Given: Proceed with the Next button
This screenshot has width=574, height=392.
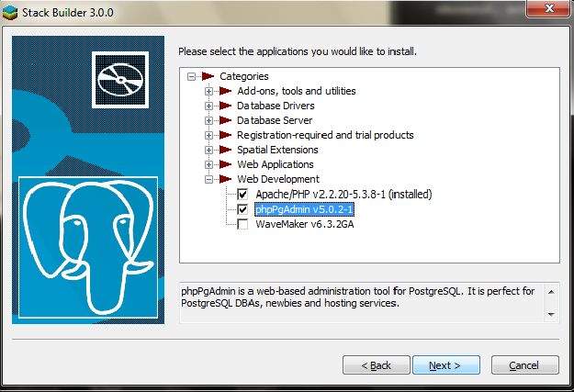Looking at the screenshot, I should (x=446, y=364).
